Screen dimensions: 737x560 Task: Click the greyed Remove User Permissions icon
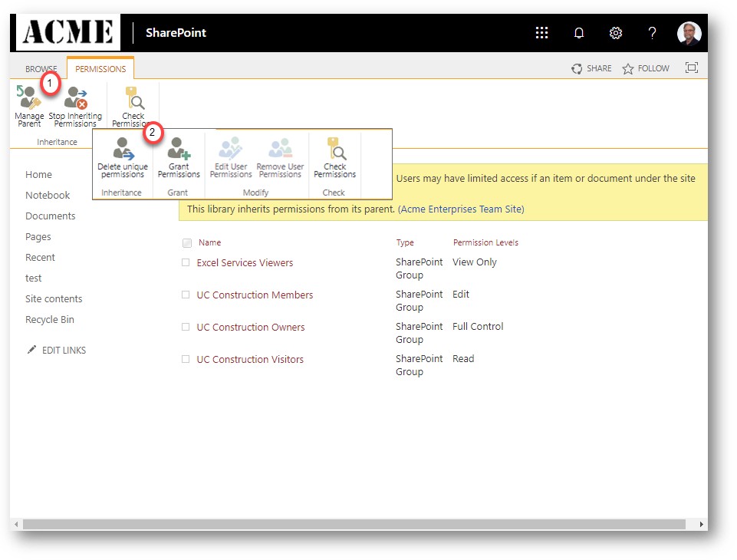[x=280, y=158]
